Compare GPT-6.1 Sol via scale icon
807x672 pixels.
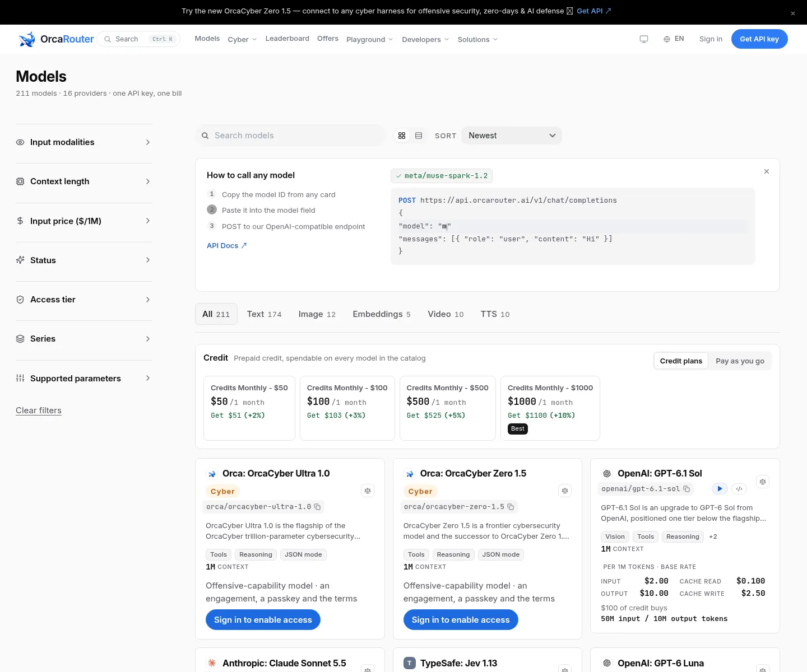coord(763,482)
